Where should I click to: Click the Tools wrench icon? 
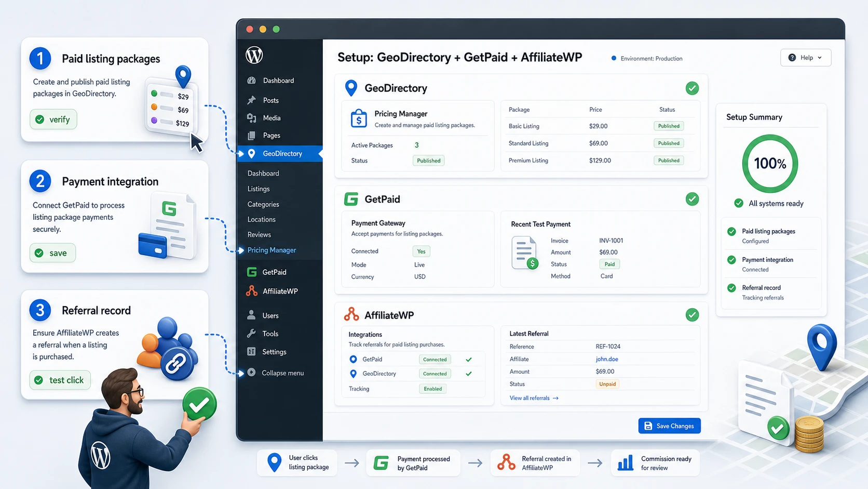[x=251, y=333]
